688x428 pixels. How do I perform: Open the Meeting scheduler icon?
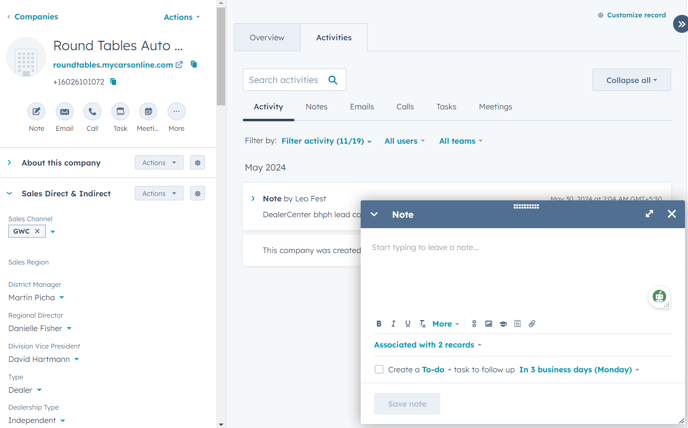coord(148,112)
